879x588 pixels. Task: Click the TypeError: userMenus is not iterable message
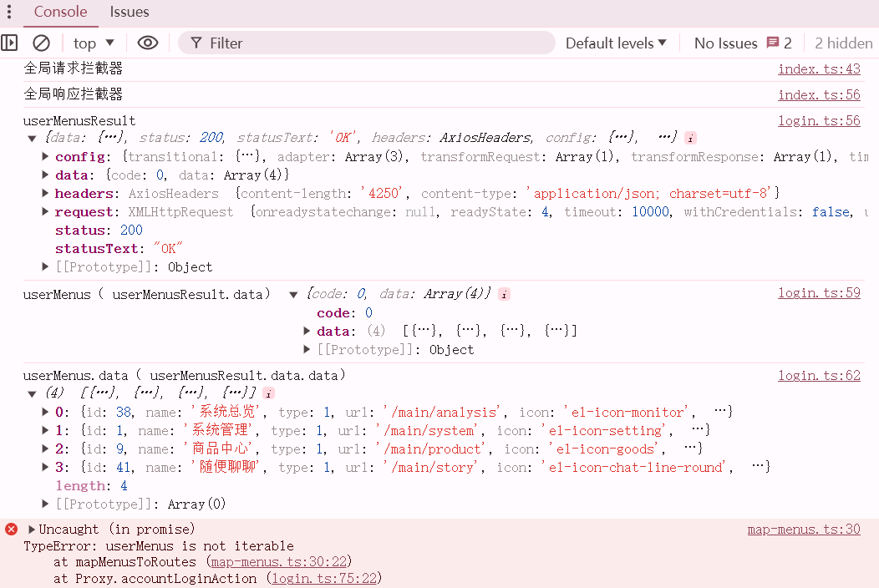[159, 546]
